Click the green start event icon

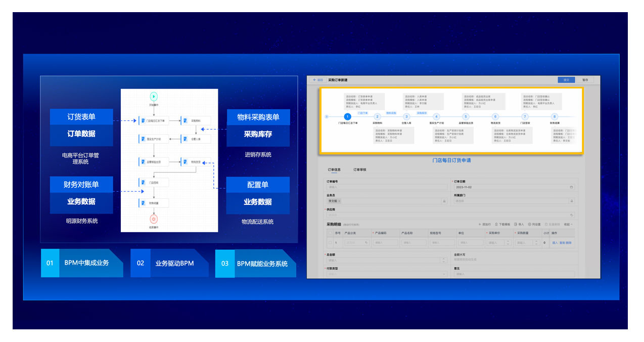(154, 96)
